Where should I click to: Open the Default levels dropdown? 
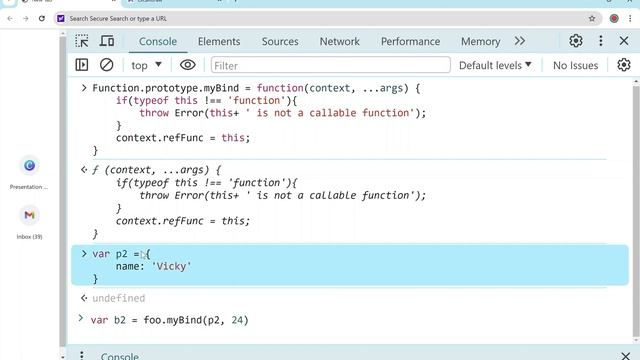(x=495, y=65)
